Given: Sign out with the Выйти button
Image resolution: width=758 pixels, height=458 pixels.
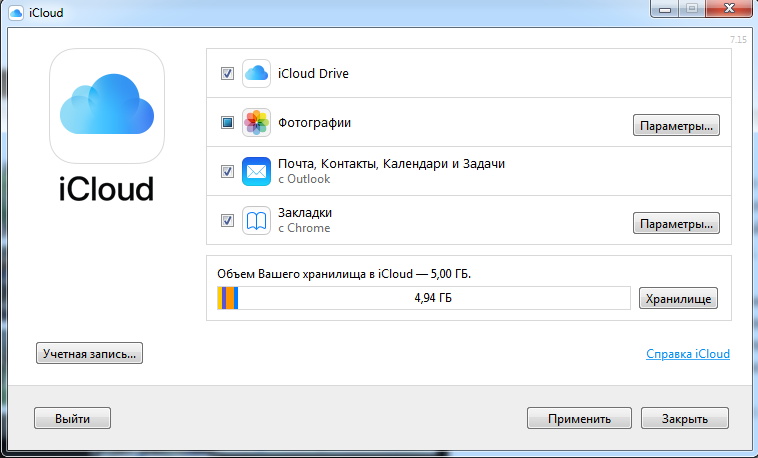Looking at the screenshot, I should (x=73, y=418).
